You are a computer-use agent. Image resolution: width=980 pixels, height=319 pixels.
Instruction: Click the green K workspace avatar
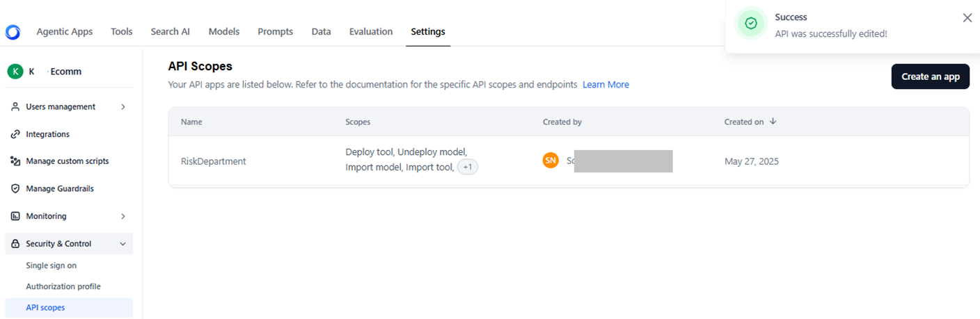15,71
